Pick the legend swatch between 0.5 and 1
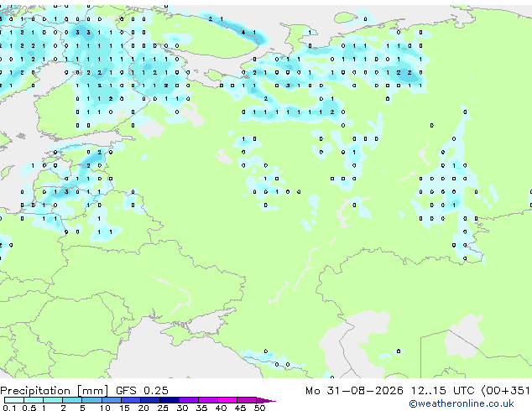Image resolution: width=532 pixels, height=411 pixels. point(34,400)
